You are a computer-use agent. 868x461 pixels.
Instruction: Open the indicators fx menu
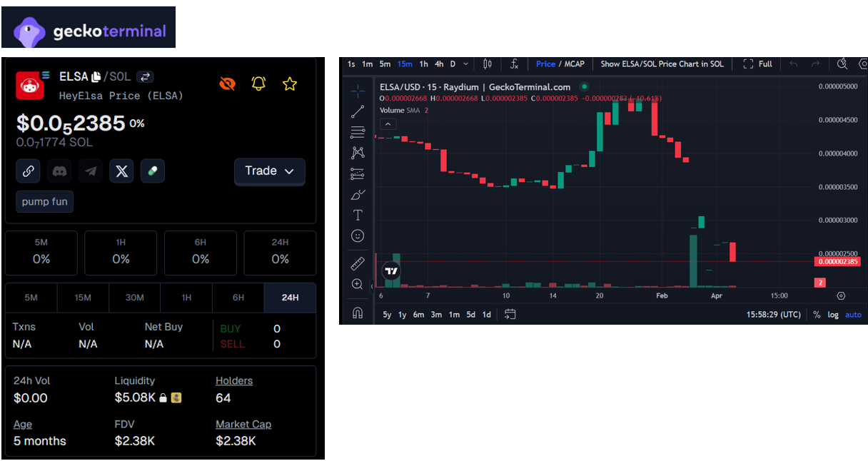[514, 64]
